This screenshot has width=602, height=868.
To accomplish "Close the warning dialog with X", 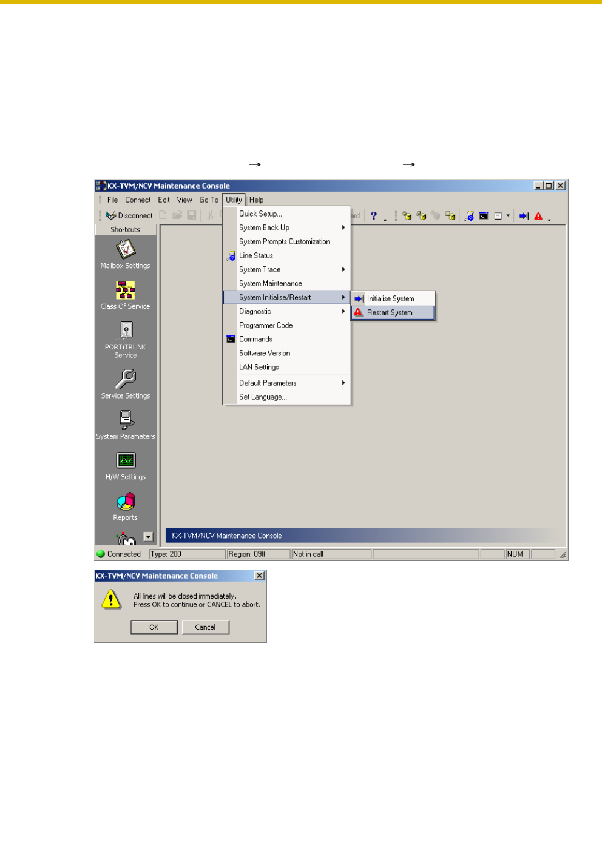I will [259, 576].
